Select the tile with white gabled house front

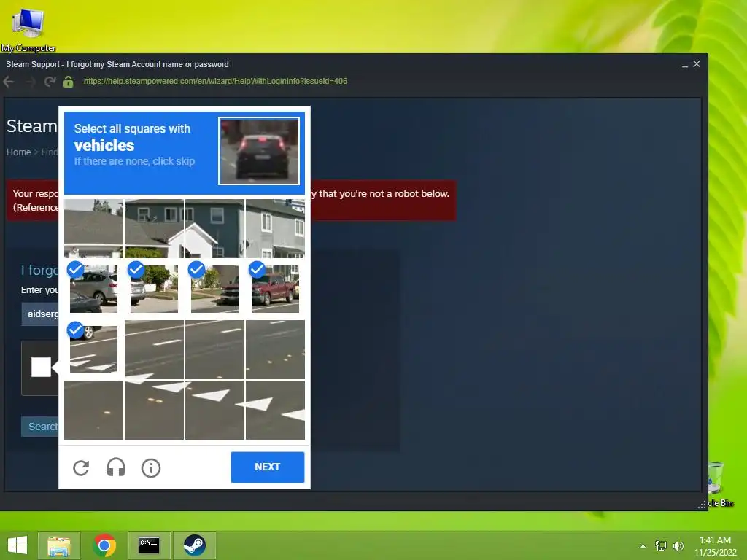pos(215,228)
